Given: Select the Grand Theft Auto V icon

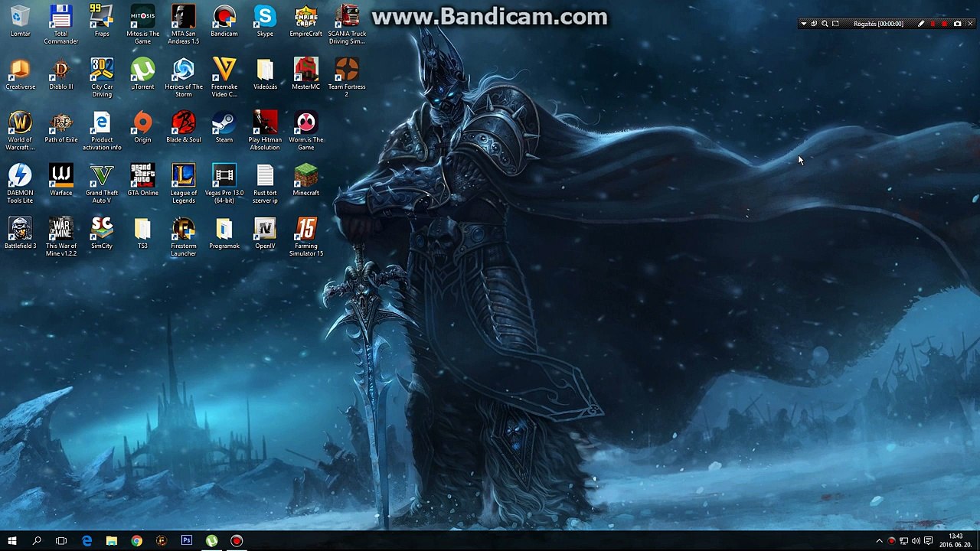Looking at the screenshot, I should click(x=102, y=184).
